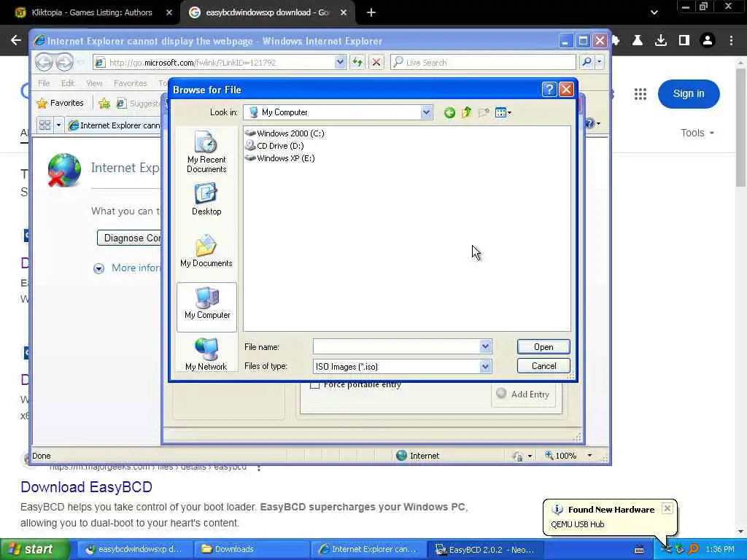Image resolution: width=747 pixels, height=560 pixels.
Task: Select My Computer in places bar
Action: 206,306
